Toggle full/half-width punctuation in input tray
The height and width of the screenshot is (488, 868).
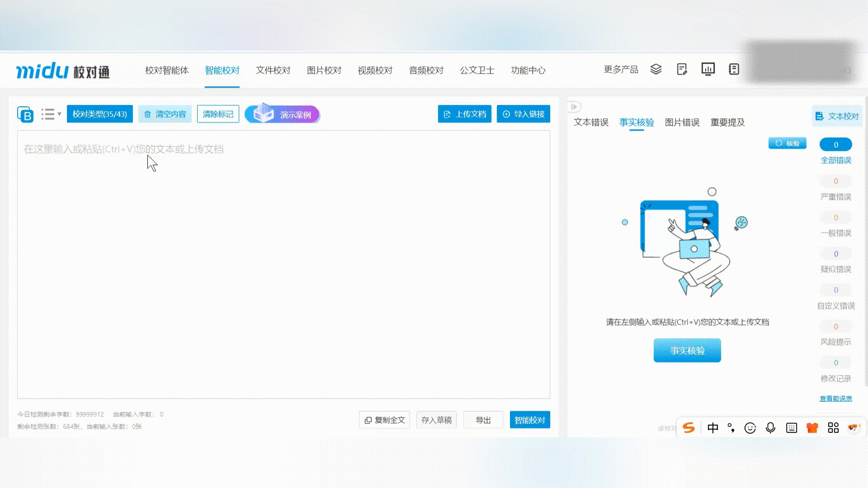[x=732, y=427]
